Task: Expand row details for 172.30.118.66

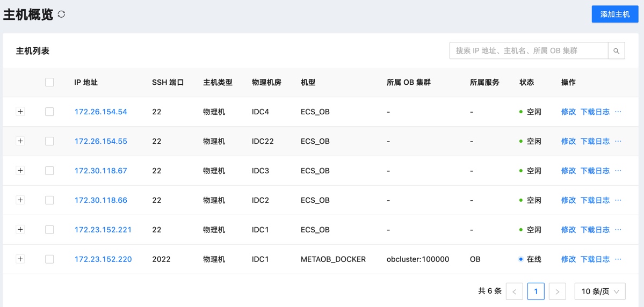Action: click(x=20, y=200)
